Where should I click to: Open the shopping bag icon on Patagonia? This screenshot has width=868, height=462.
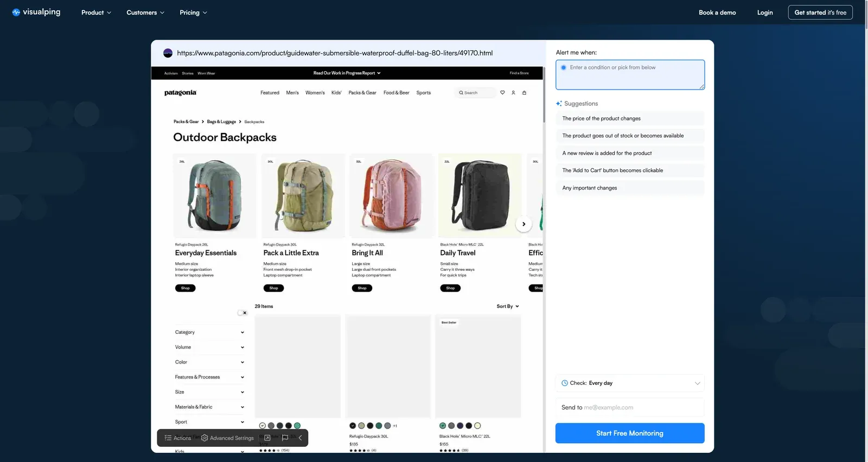[524, 93]
